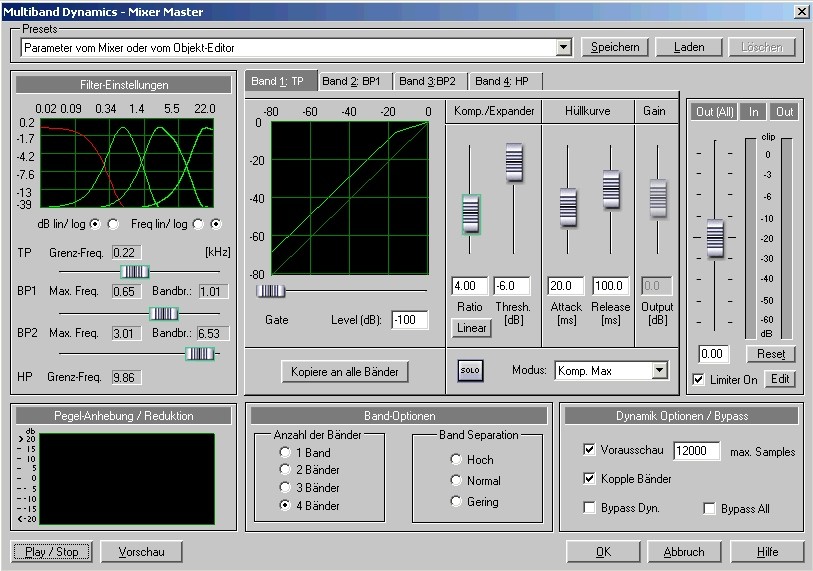Click the HP Grenz-Freq. field 9.86
This screenshot has width=813, height=571.
click(x=127, y=378)
